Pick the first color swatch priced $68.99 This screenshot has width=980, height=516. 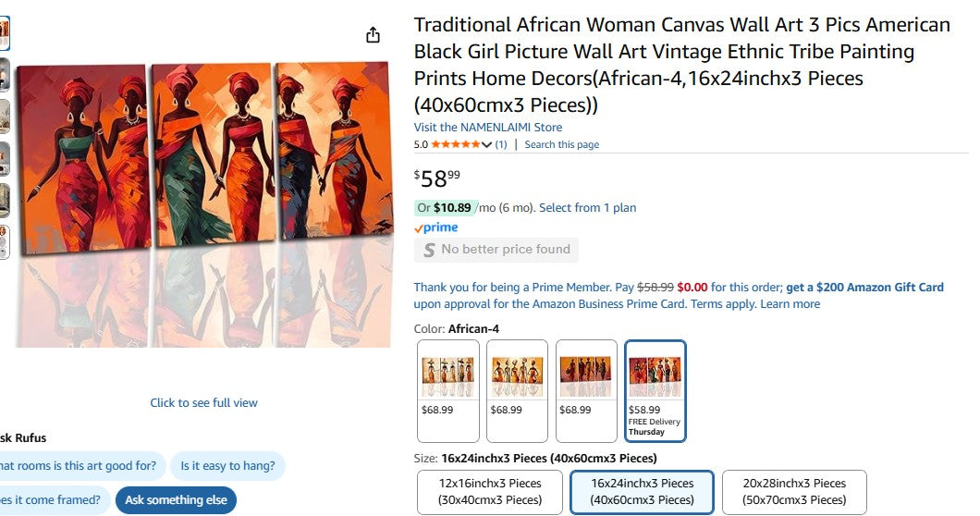coord(448,390)
